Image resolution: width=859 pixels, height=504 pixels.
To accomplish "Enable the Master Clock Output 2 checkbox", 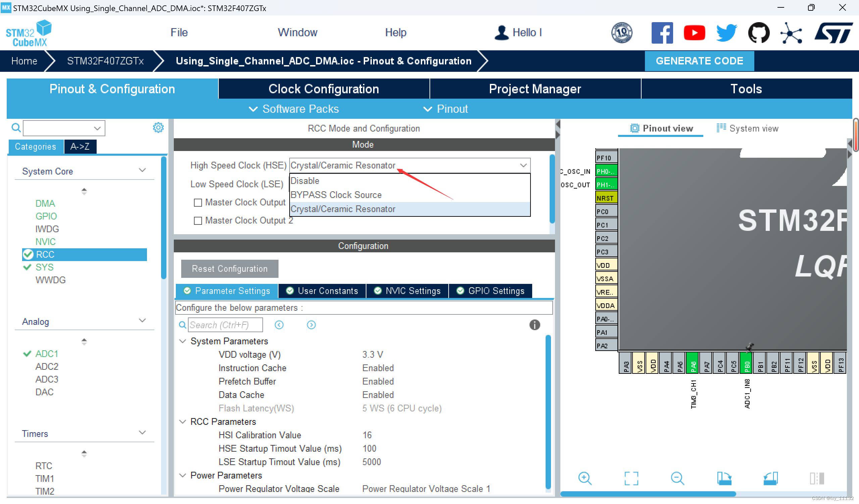I will (x=198, y=221).
